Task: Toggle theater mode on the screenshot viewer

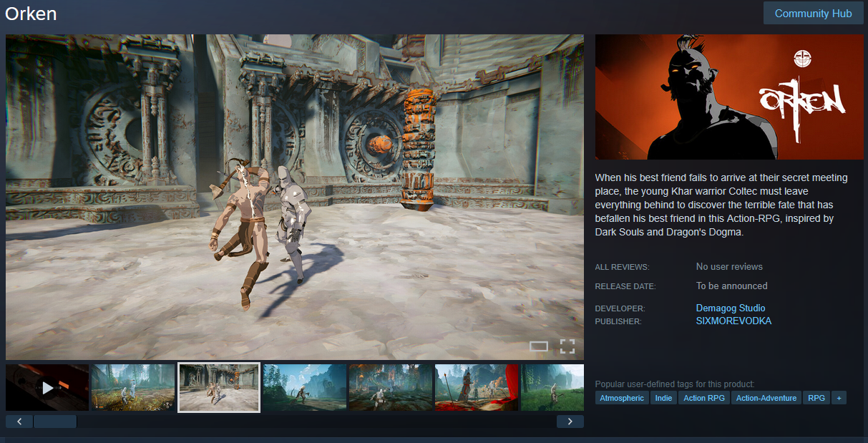Action: pos(539,347)
